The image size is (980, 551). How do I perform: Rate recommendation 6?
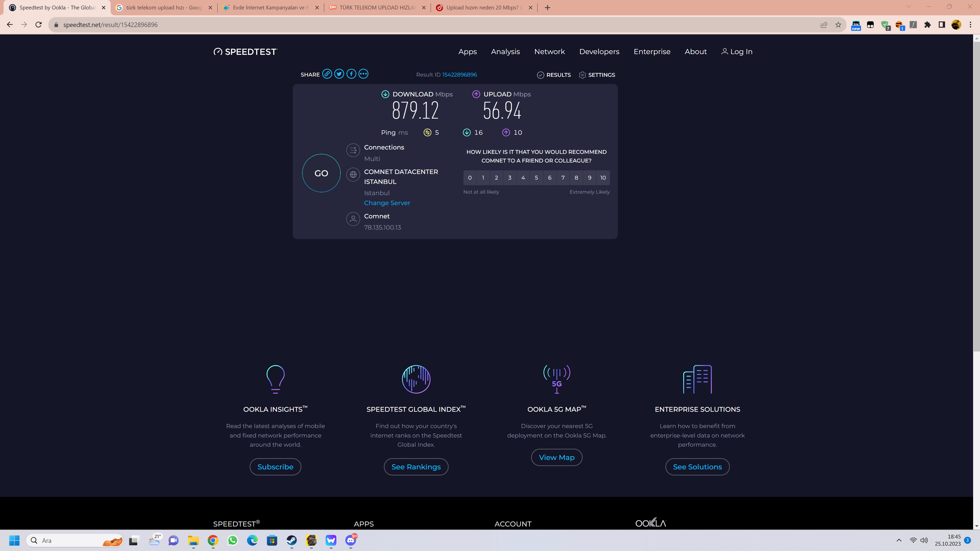550,178
